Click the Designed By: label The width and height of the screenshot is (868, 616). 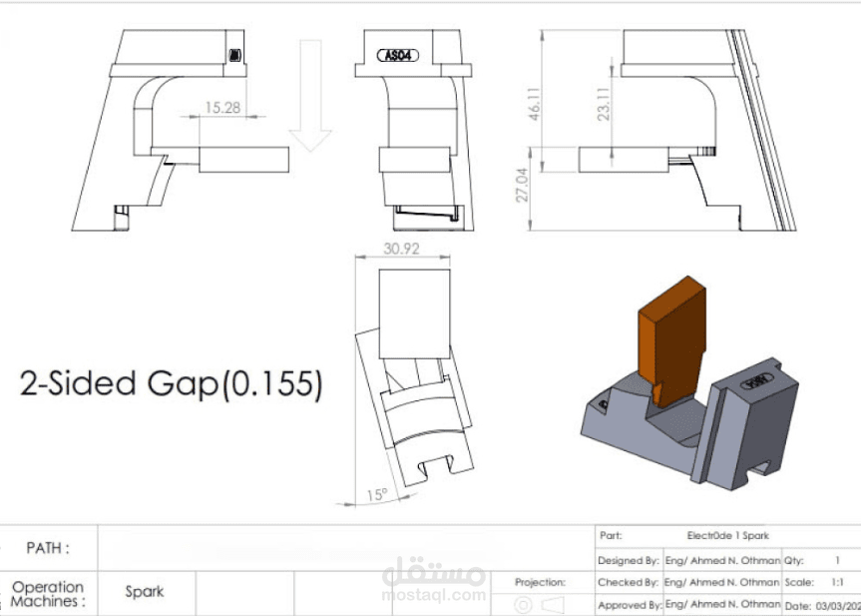[x=629, y=561]
